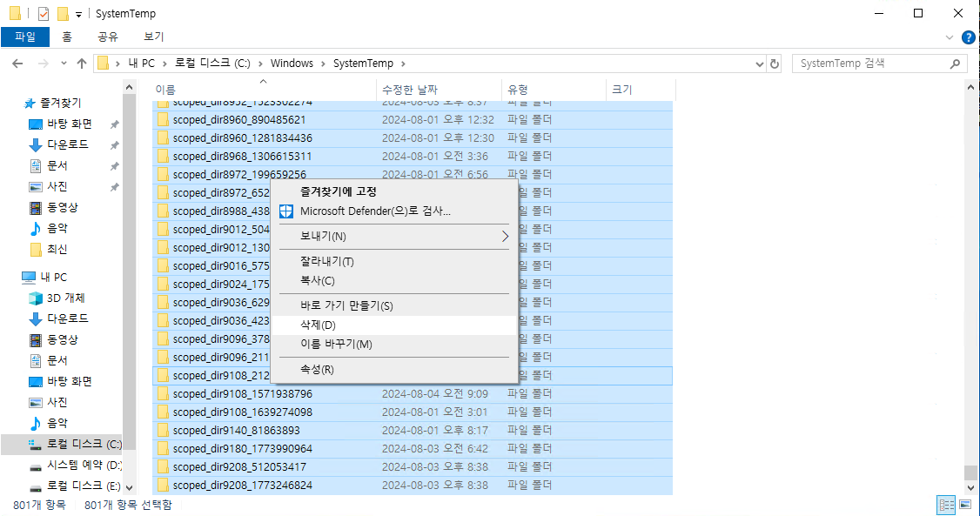Open the 보기 ribbon tab
Viewport: 980px width, 516px height.
click(x=153, y=37)
